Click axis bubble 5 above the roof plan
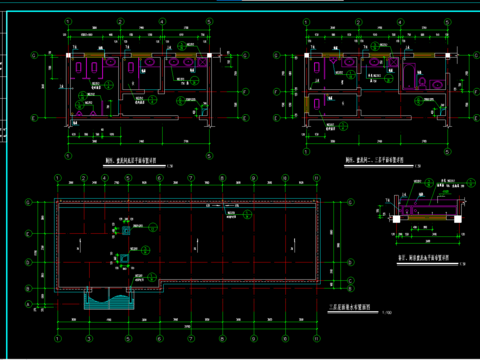 128,178
